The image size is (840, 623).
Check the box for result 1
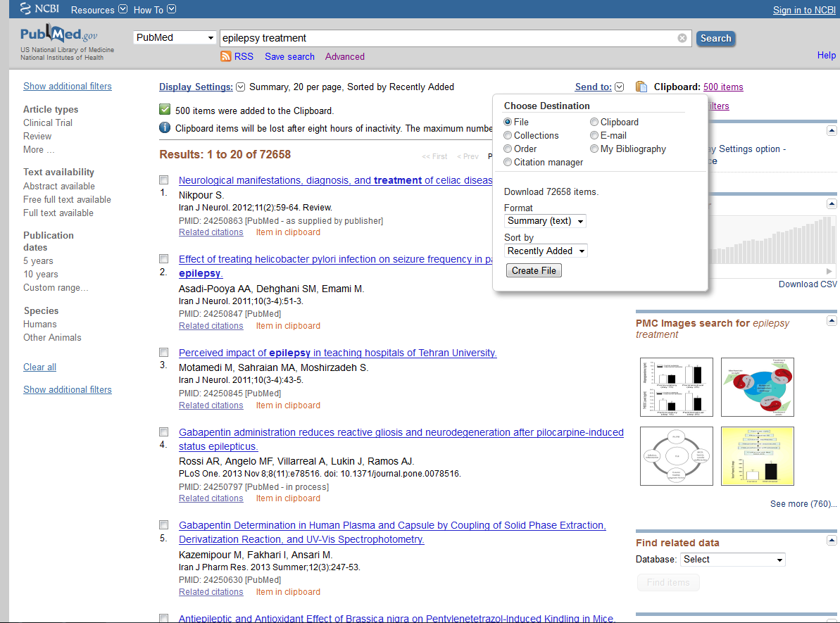point(164,180)
